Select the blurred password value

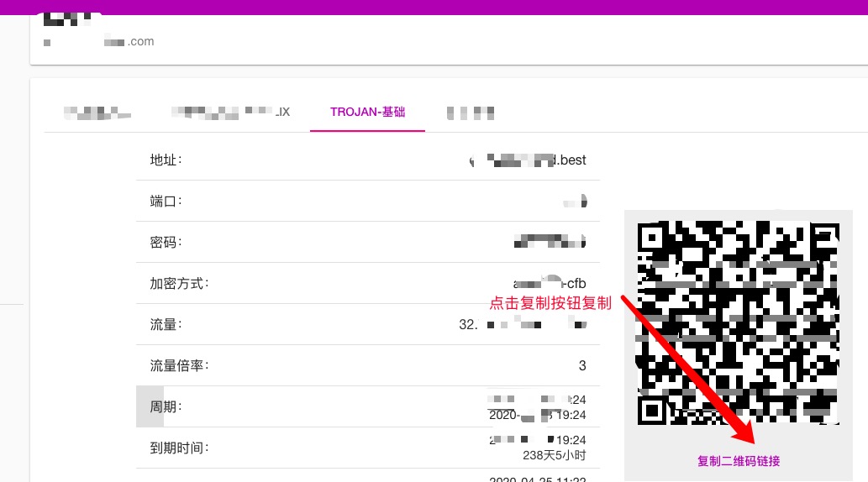[x=550, y=242]
